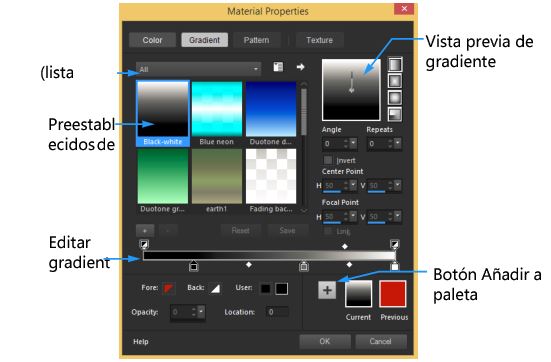Click the Fore color marker icon
Image resolution: width=551 pixels, height=362 pixels.
coord(169,289)
